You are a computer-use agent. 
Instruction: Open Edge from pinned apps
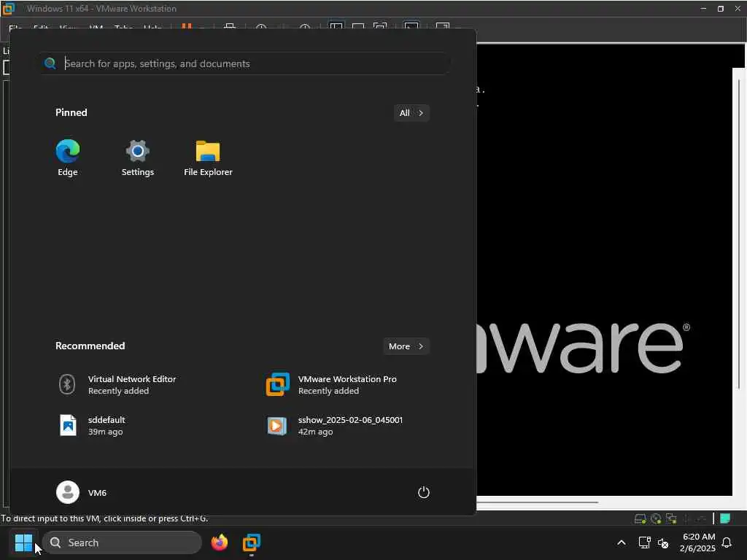(68, 158)
